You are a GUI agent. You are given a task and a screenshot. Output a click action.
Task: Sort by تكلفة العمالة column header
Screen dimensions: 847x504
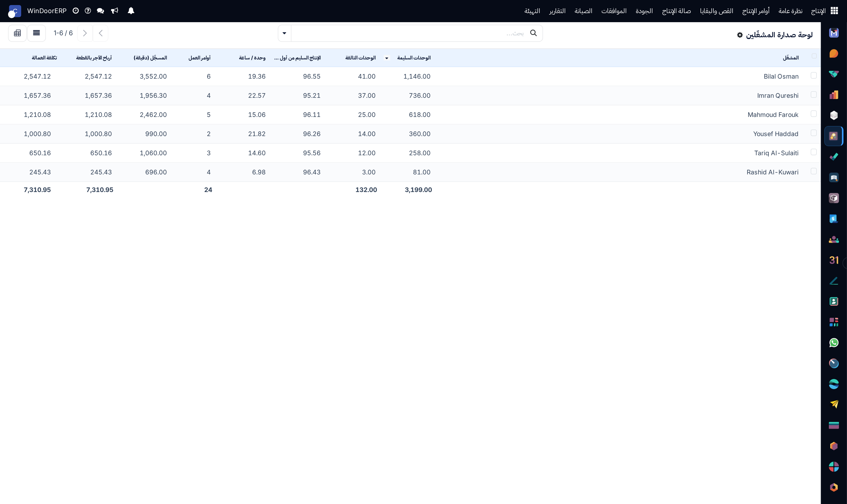click(44, 58)
